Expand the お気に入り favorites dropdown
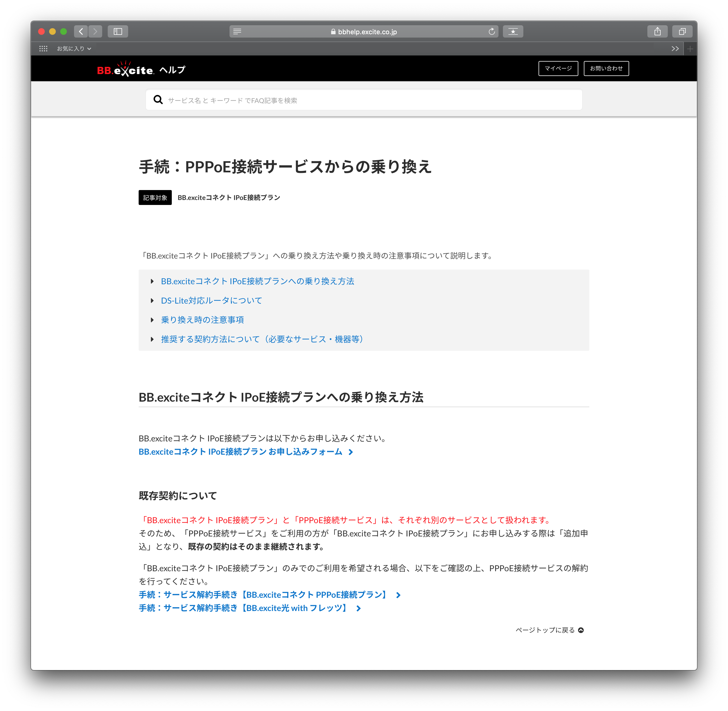The image size is (728, 711). [x=74, y=49]
